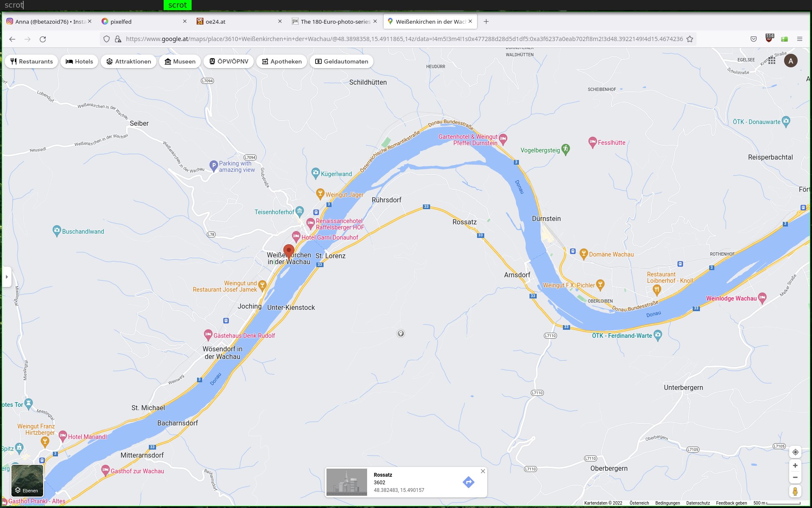The height and width of the screenshot is (508, 812).
Task: Open the Hotel Mariandl marker
Action: (63, 436)
